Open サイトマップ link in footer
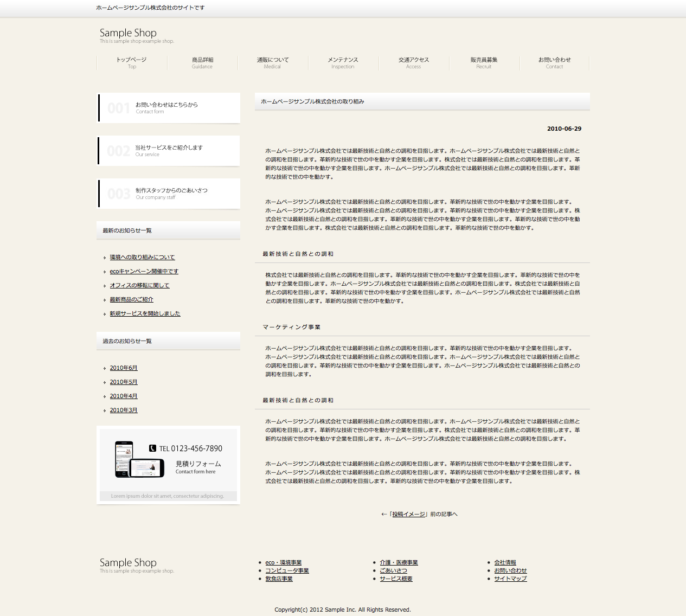 [x=510, y=579]
